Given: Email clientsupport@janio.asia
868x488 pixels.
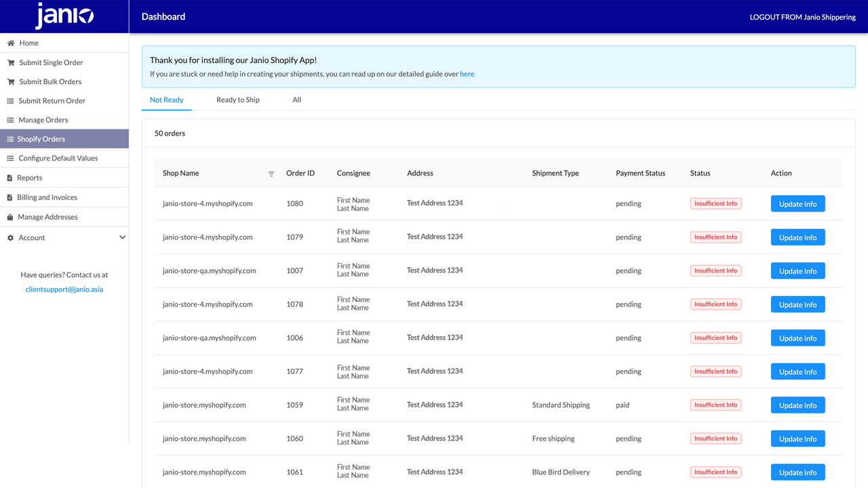Looking at the screenshot, I should [x=64, y=289].
